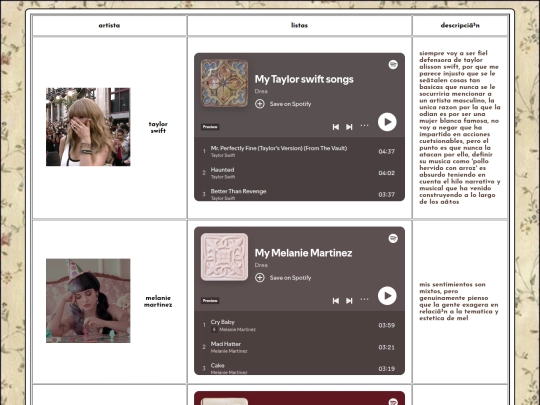
Task: Click Taylor Swift artist under Haunted track
Action: click(x=223, y=177)
